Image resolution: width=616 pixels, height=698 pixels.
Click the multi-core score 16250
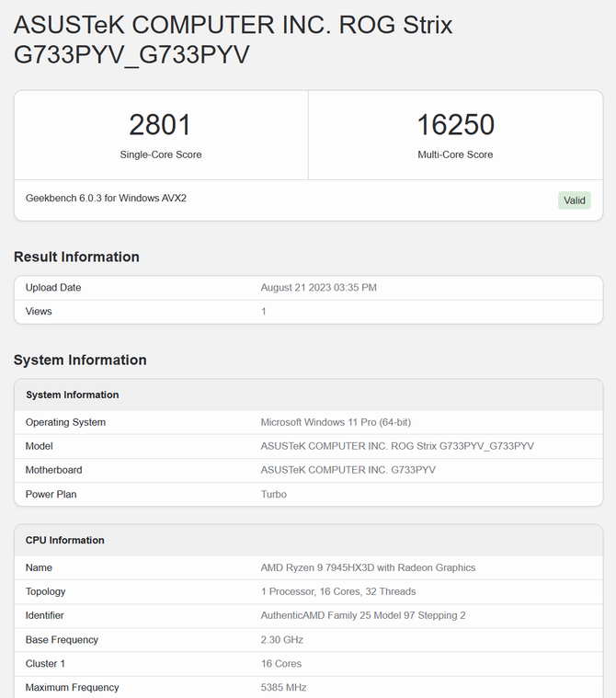[x=455, y=125]
